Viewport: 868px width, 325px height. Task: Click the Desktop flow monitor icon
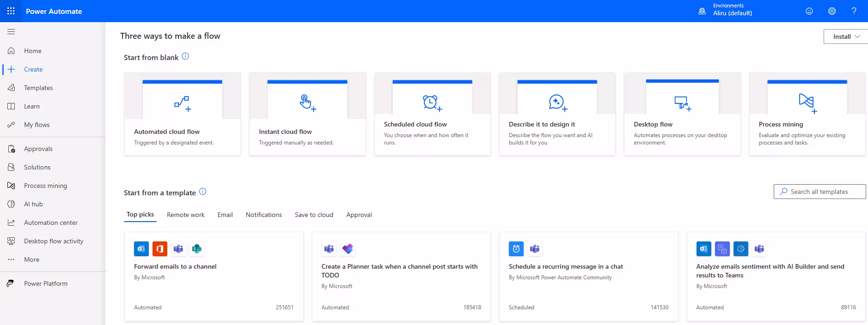[x=682, y=103]
